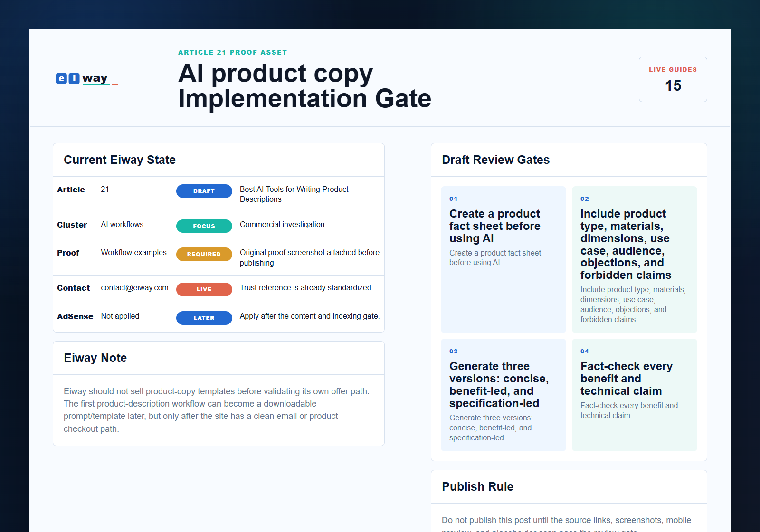
Task: Click the 'Not applied' cell
Action: coord(120,316)
